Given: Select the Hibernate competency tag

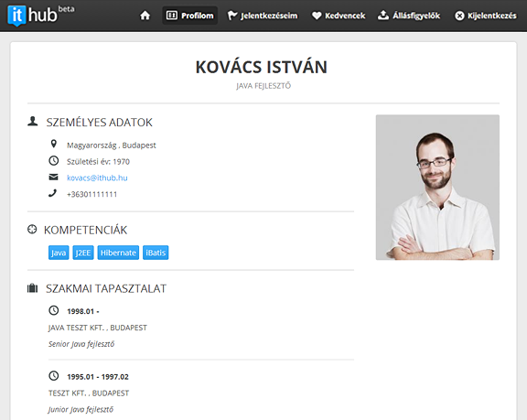Looking at the screenshot, I should (x=118, y=253).
